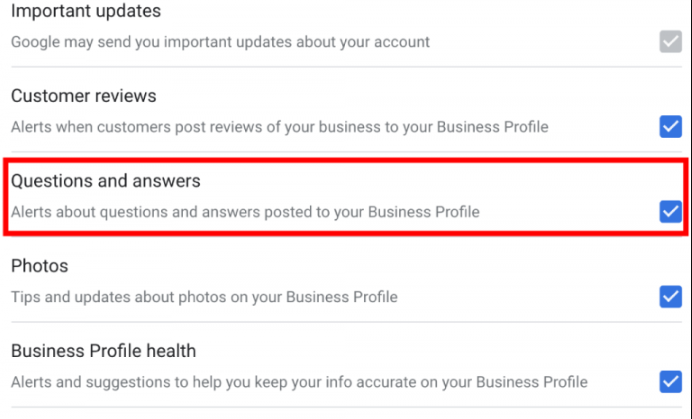Toggle the Photos notifications checkbox

tap(670, 297)
